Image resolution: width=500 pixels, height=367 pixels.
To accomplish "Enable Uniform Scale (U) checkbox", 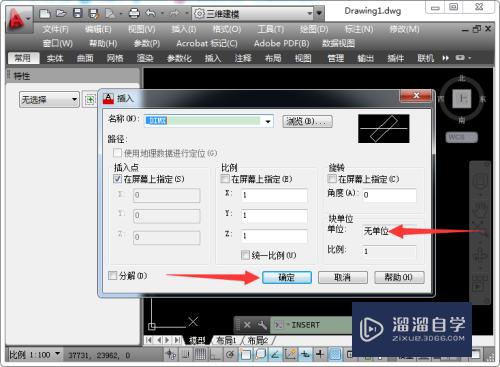I will [x=245, y=255].
